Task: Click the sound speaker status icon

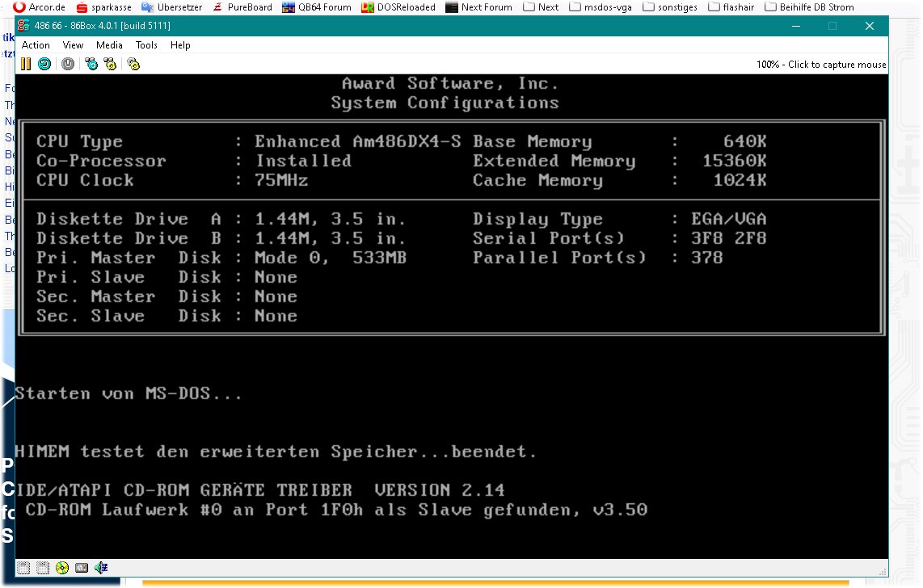Action: click(101, 568)
